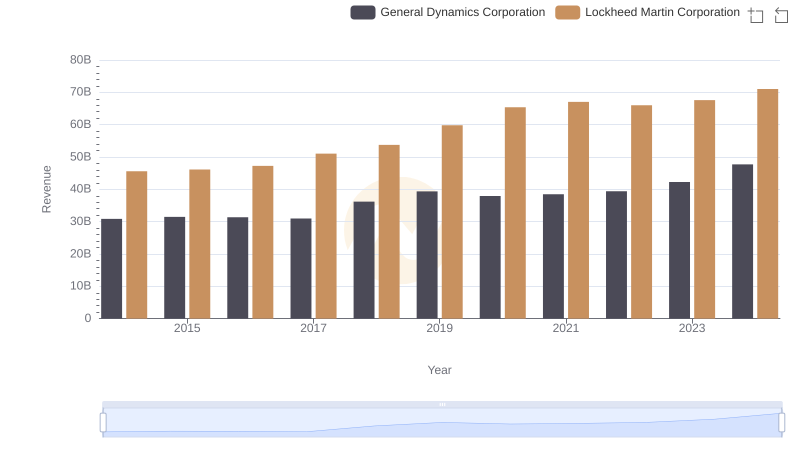Click the 60B y-axis label
This screenshot has width=800, height=461.
(x=81, y=124)
